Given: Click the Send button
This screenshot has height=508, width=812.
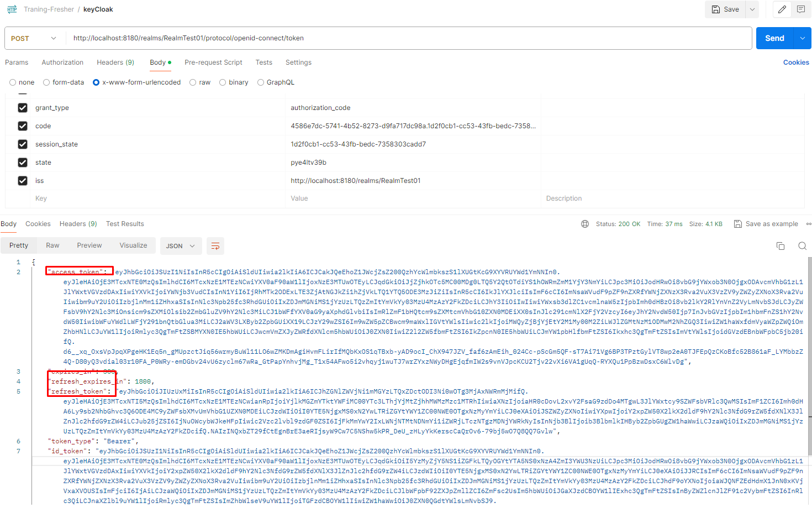Looking at the screenshot, I should tap(774, 38).
